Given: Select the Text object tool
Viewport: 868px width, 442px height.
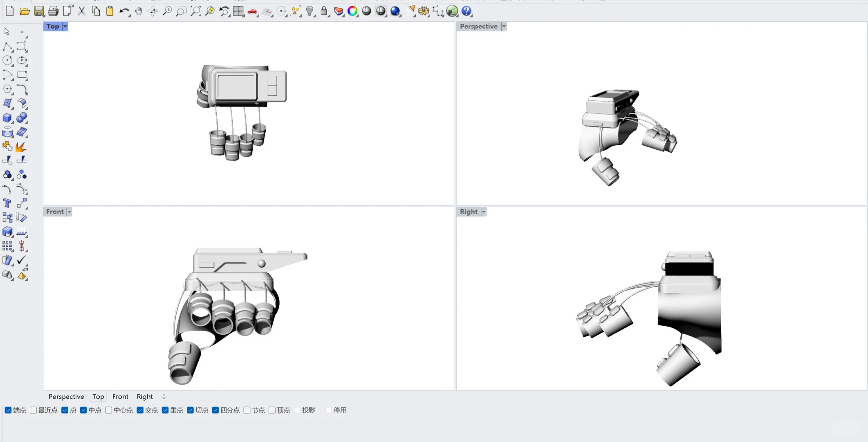Looking at the screenshot, I should (7, 203).
